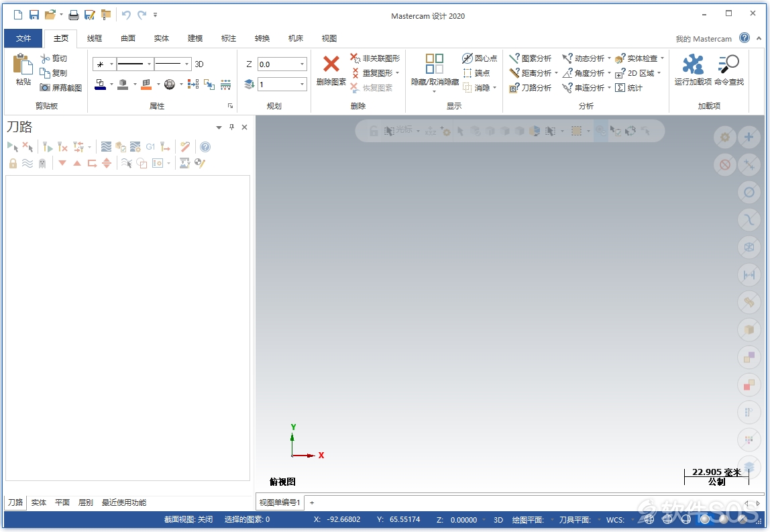Image resolution: width=770 pixels, height=532 pixels.
Task: Click the 删除图素 red X icon
Action: [x=331, y=64]
